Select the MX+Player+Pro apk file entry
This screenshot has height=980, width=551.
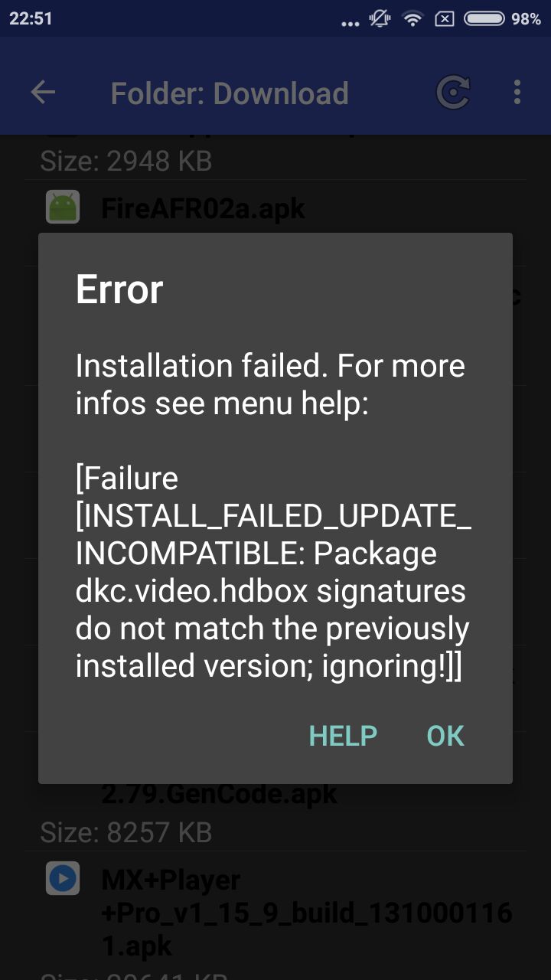click(275, 910)
